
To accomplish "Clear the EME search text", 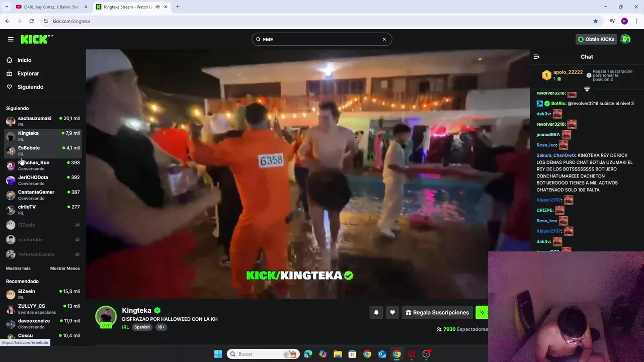I will (384, 39).
